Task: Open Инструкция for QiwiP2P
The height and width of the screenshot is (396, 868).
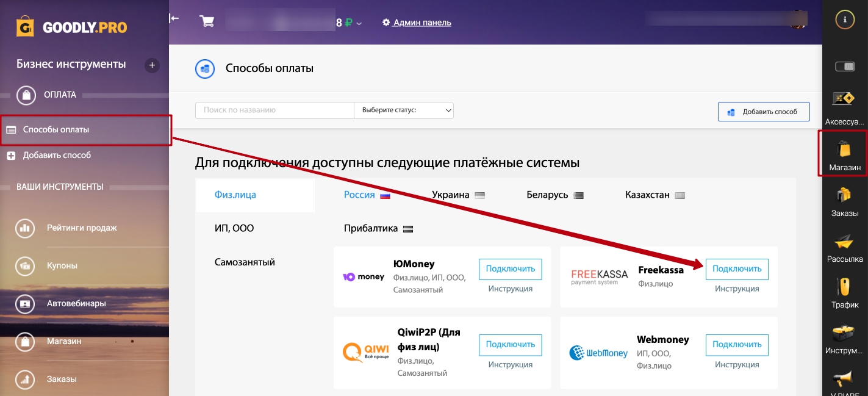Action: (511, 364)
